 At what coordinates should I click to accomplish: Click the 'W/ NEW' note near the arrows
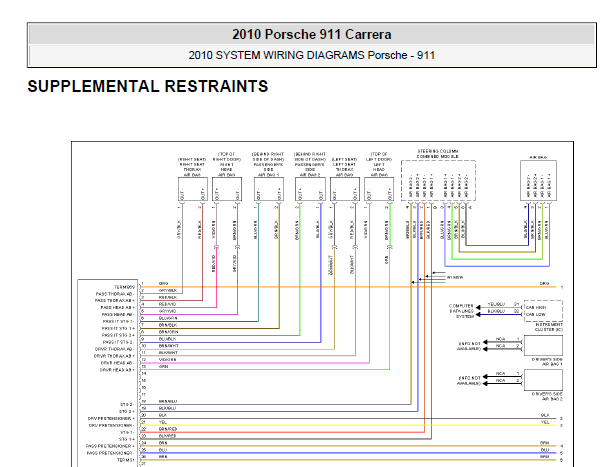click(455, 277)
